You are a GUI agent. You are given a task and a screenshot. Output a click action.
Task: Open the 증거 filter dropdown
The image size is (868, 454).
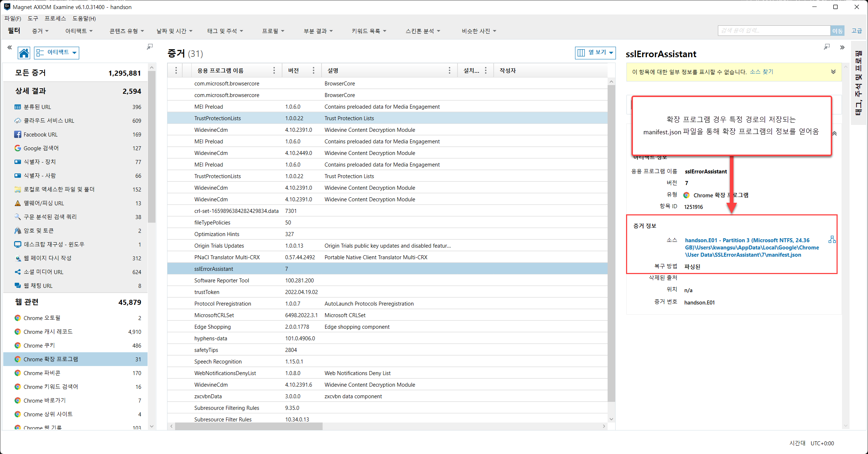pos(40,31)
